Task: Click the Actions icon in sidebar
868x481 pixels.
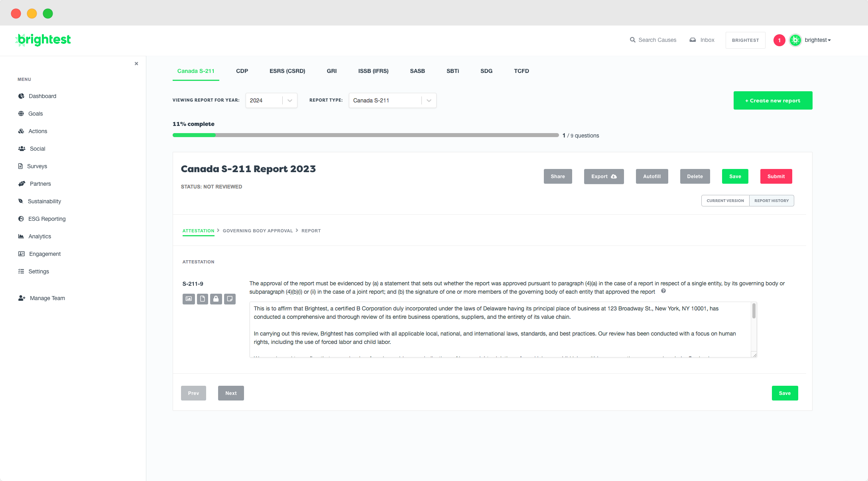Action: point(21,131)
